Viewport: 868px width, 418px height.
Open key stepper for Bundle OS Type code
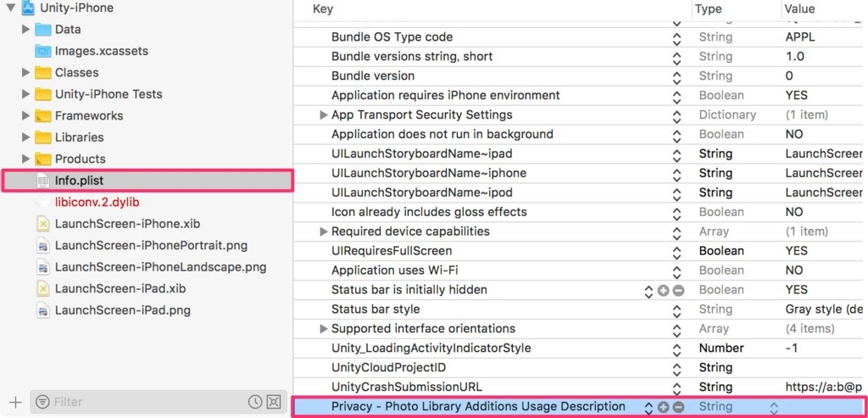676,38
